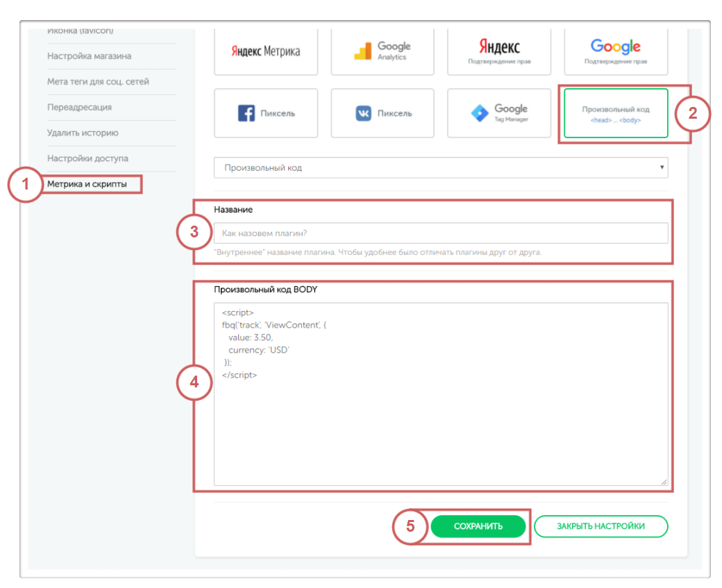
Task: Select the Яндекс Метрика plugin tile
Action: [265, 51]
